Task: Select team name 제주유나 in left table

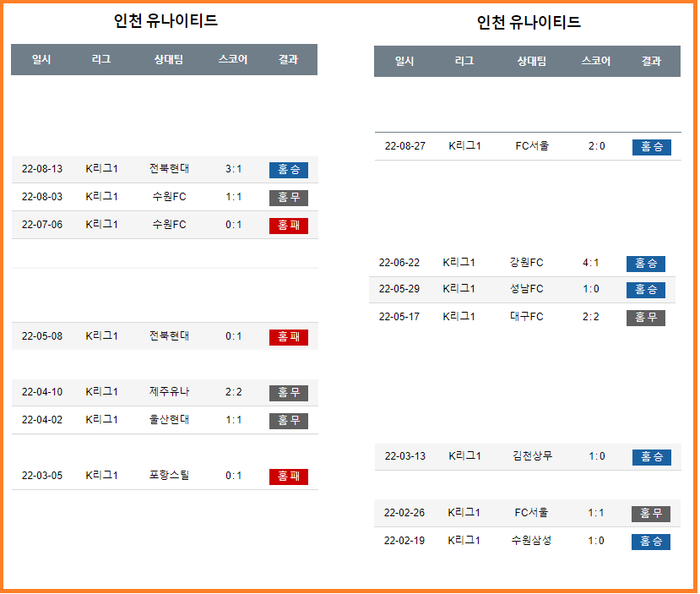Action: point(169,392)
